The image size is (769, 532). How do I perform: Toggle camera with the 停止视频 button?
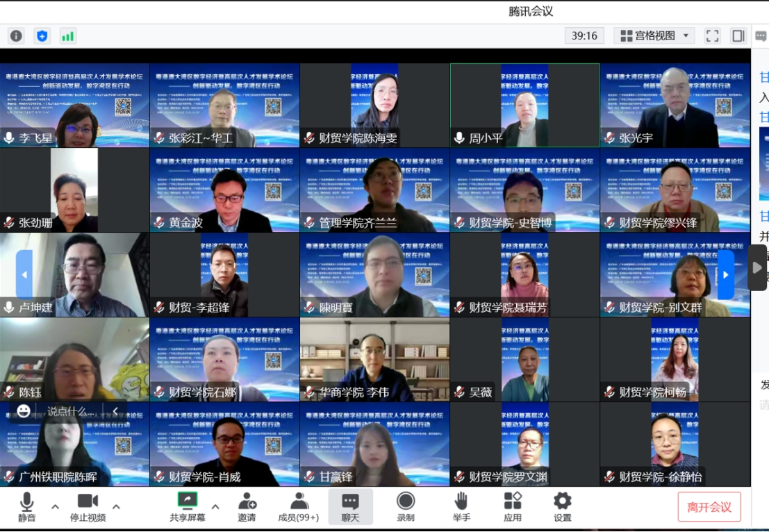pyautogui.click(x=88, y=507)
